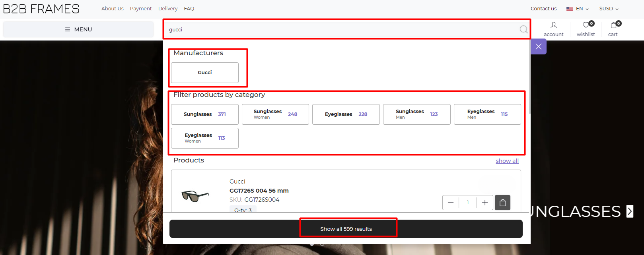
Task: Filter by Sunglasses Women 248
Action: (x=275, y=114)
